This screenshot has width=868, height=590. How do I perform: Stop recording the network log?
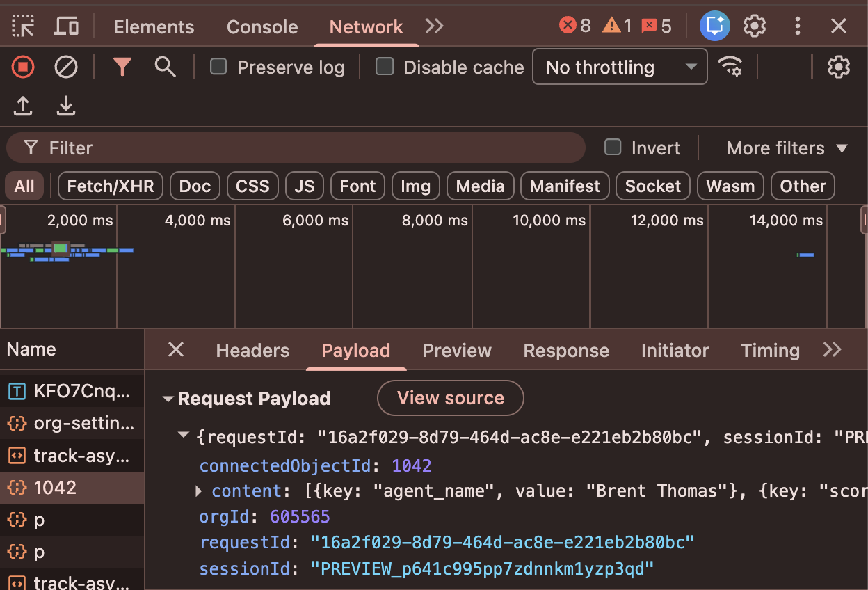click(23, 67)
